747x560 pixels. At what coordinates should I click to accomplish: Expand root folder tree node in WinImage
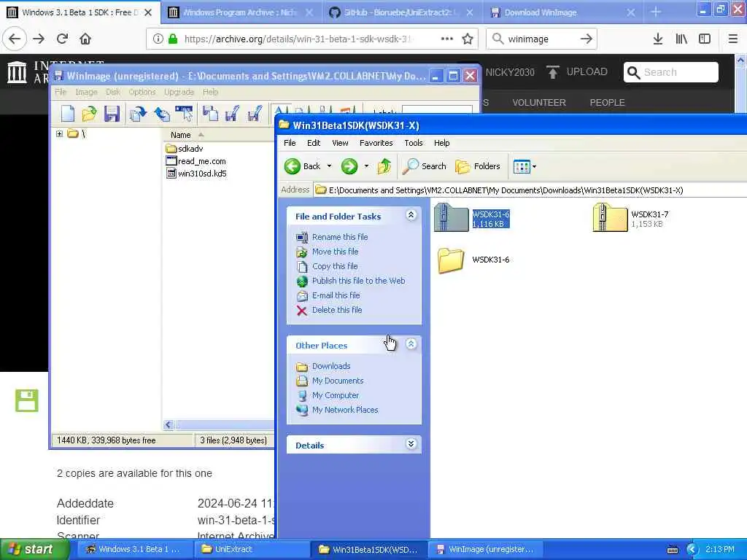[60, 134]
